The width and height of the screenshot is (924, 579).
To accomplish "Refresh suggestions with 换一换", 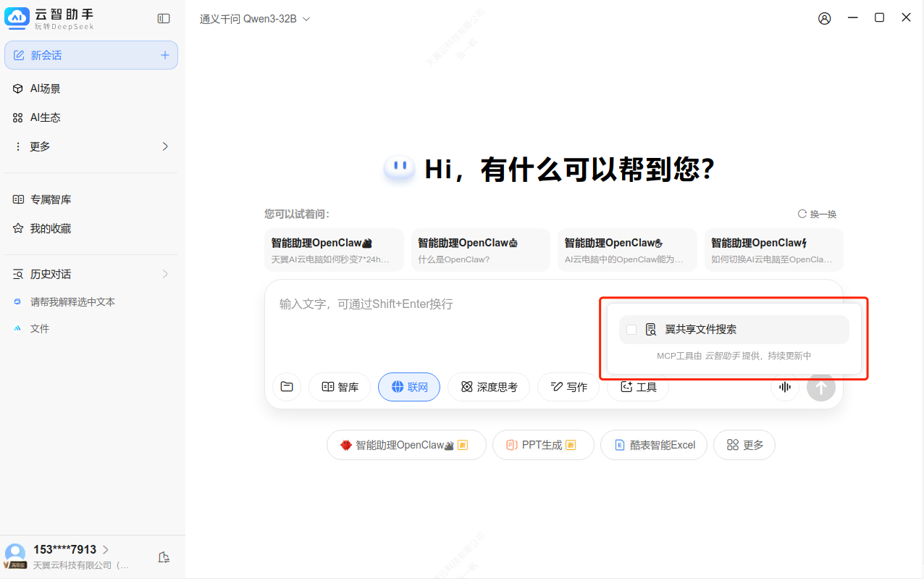I will (817, 214).
